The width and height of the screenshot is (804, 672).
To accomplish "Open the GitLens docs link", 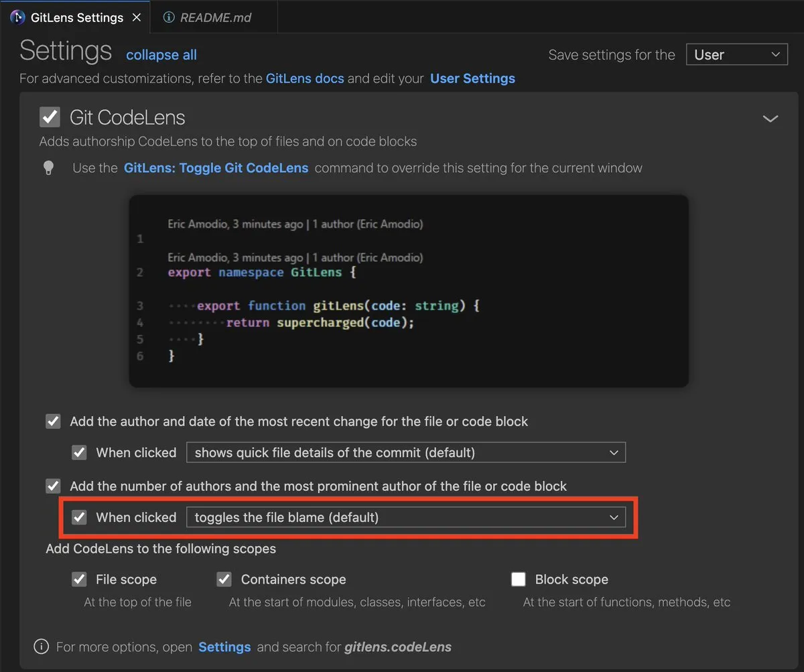I will click(x=305, y=78).
